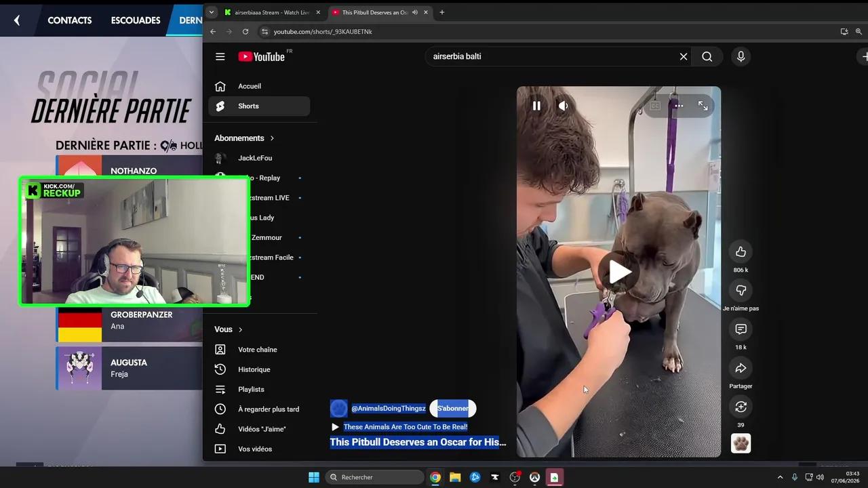Expand the short to fullscreen
The height and width of the screenshot is (488, 868).
point(703,106)
